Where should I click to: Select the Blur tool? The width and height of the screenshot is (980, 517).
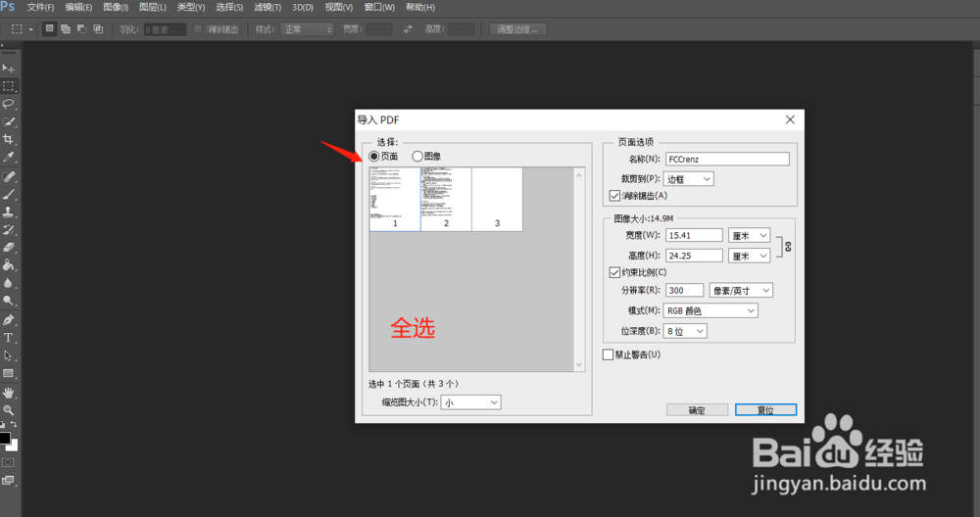[8, 283]
